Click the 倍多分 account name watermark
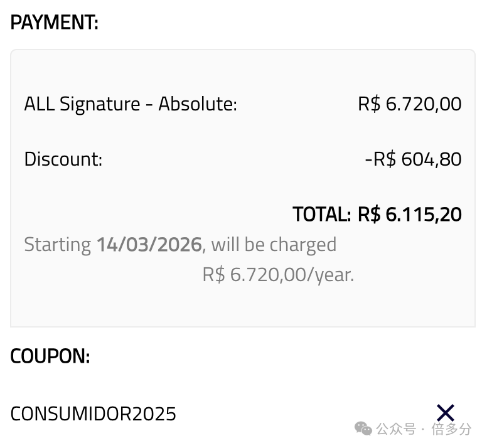487x448 pixels. (x=451, y=429)
